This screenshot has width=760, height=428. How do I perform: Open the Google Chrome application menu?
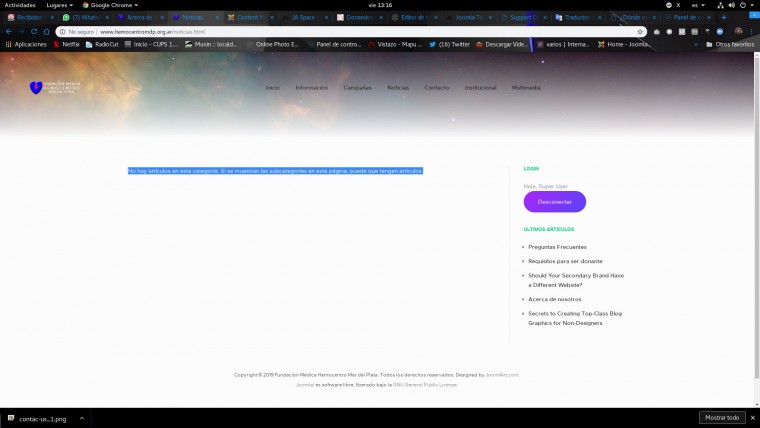(110, 5)
